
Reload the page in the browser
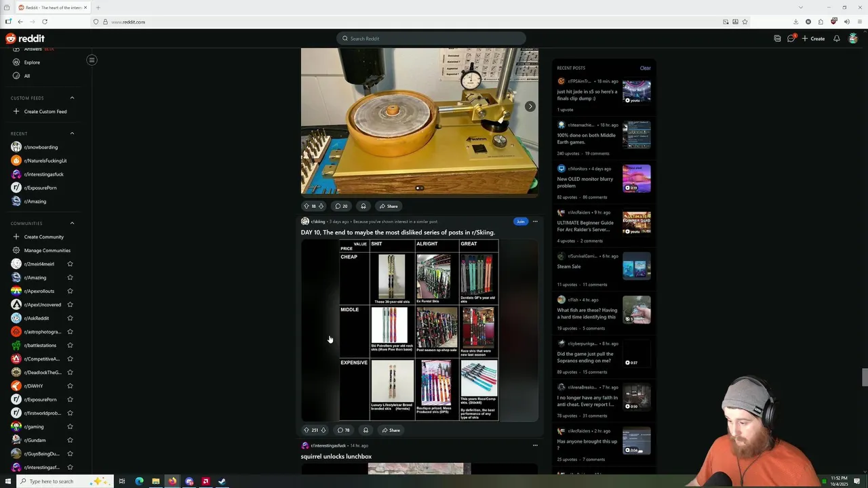click(45, 22)
